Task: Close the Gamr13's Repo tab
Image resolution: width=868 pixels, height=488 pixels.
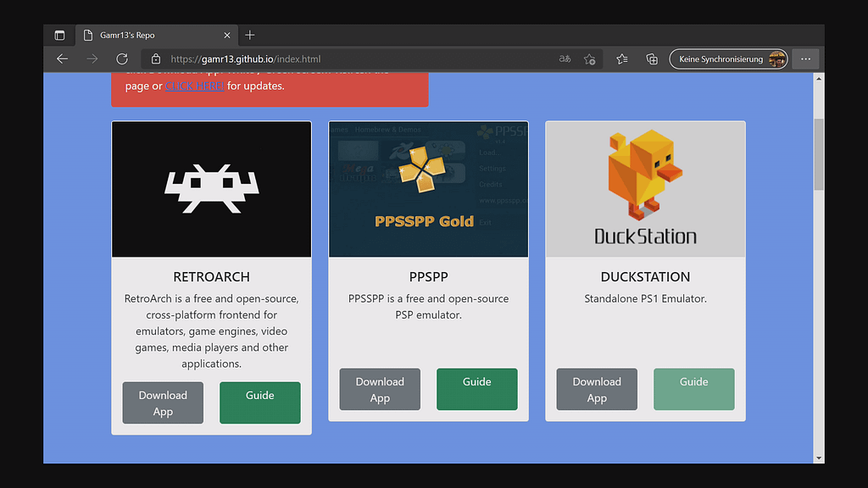Action: (227, 36)
